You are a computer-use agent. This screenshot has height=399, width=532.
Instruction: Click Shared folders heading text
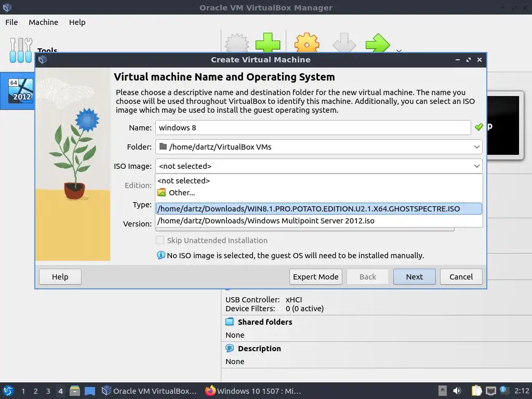pyautogui.click(x=265, y=322)
